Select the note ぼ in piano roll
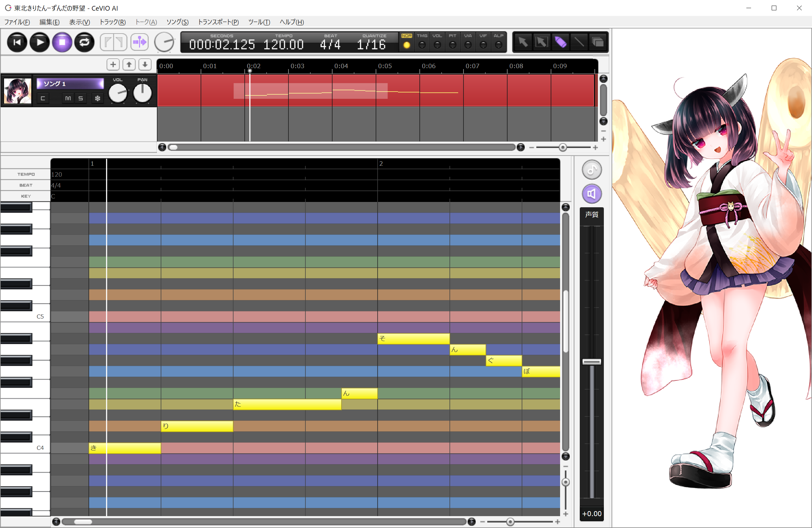Screen dimensions: 812x528 [541, 372]
